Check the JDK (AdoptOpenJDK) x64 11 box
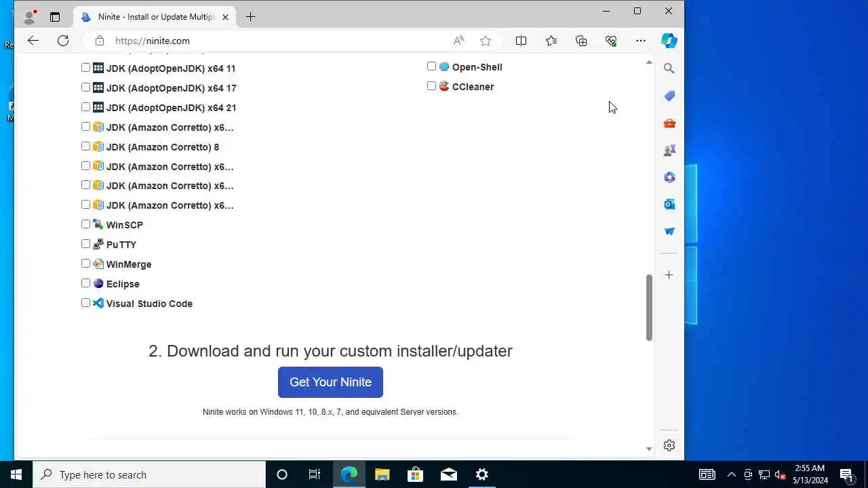Viewport: 868px width, 488px height. [85, 68]
